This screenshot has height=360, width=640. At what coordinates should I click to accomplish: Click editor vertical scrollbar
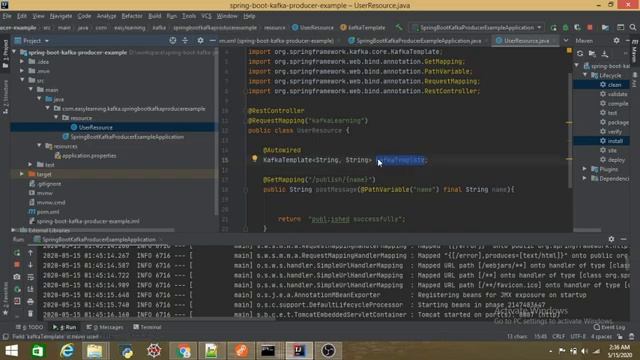click(571, 131)
